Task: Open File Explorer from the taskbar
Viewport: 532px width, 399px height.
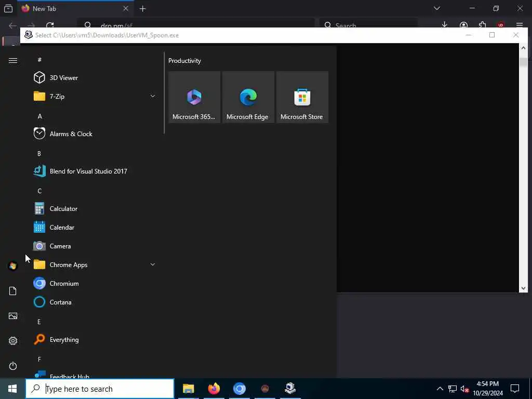Action: 188,389
